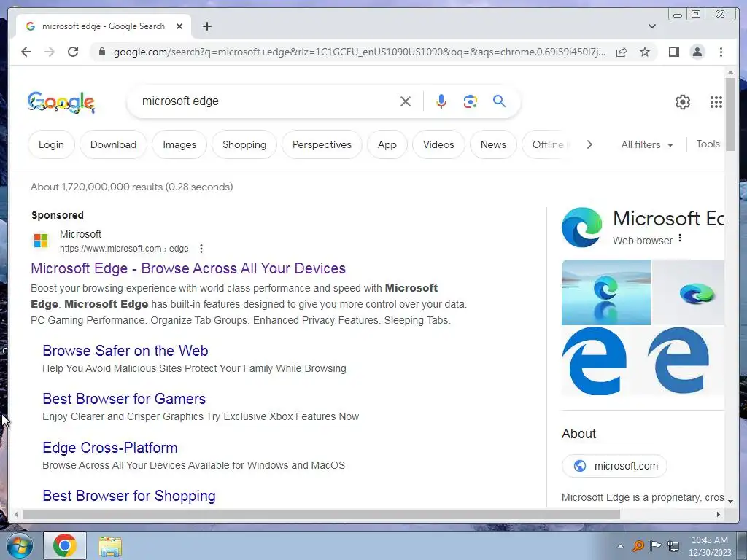Click the page scroll down arrow
The width and height of the screenshot is (747, 560).
coord(730,501)
